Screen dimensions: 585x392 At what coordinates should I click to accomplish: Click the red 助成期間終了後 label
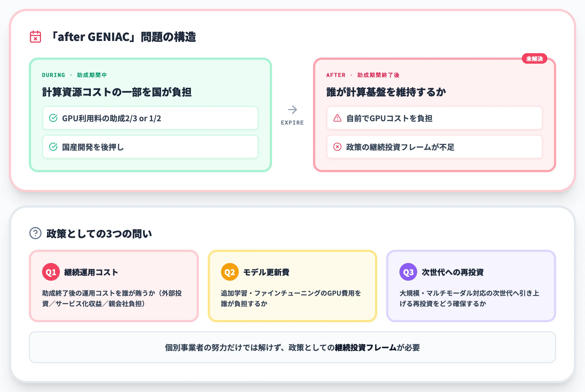(x=378, y=75)
